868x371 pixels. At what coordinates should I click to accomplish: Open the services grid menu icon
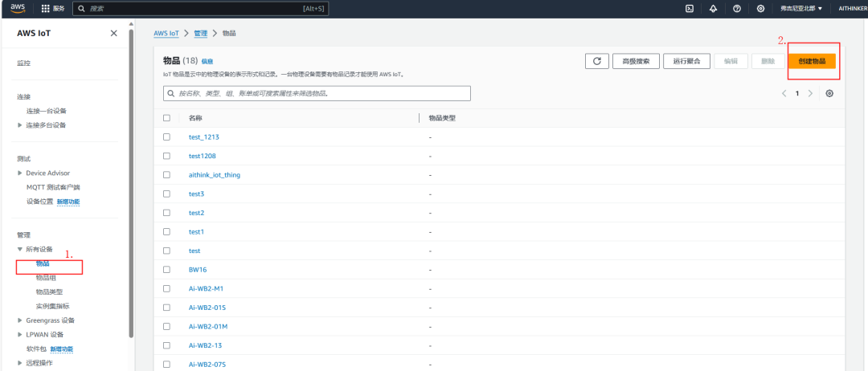coord(45,9)
